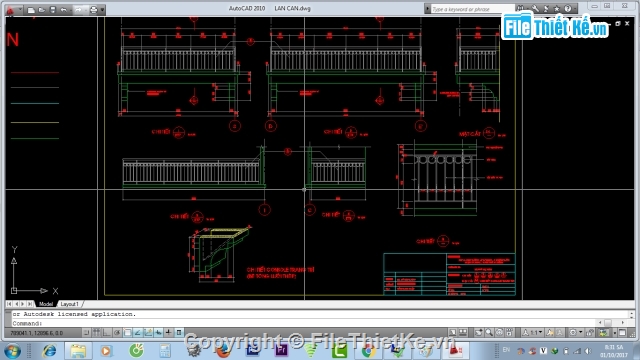Go to next layout tab arrow
Viewport: 640px width, 360px height.
tap(23, 304)
